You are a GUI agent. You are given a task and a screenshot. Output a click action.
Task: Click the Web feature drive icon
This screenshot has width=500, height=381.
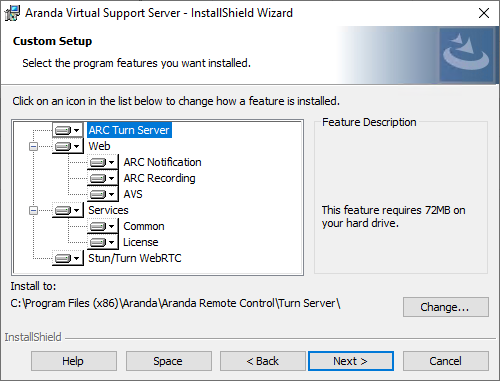(68, 146)
